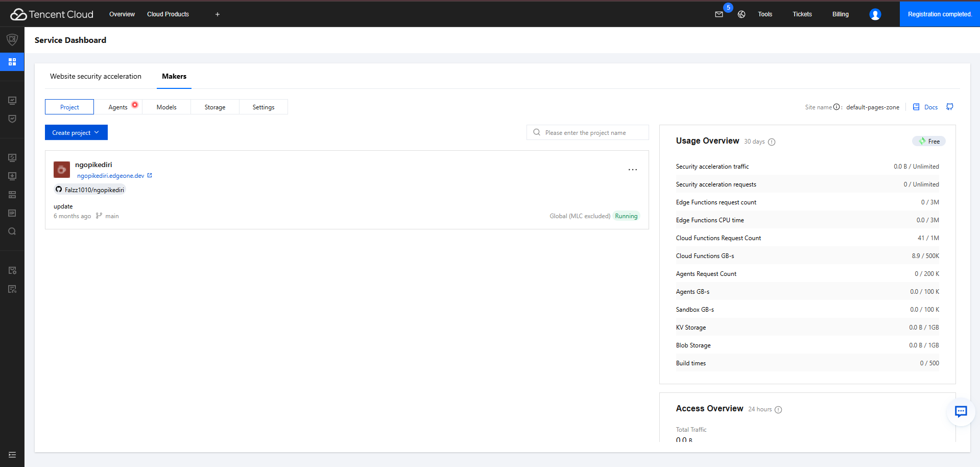Switch to the Settings sub-tab
Image resolution: width=980 pixels, height=467 pixels.
point(264,107)
